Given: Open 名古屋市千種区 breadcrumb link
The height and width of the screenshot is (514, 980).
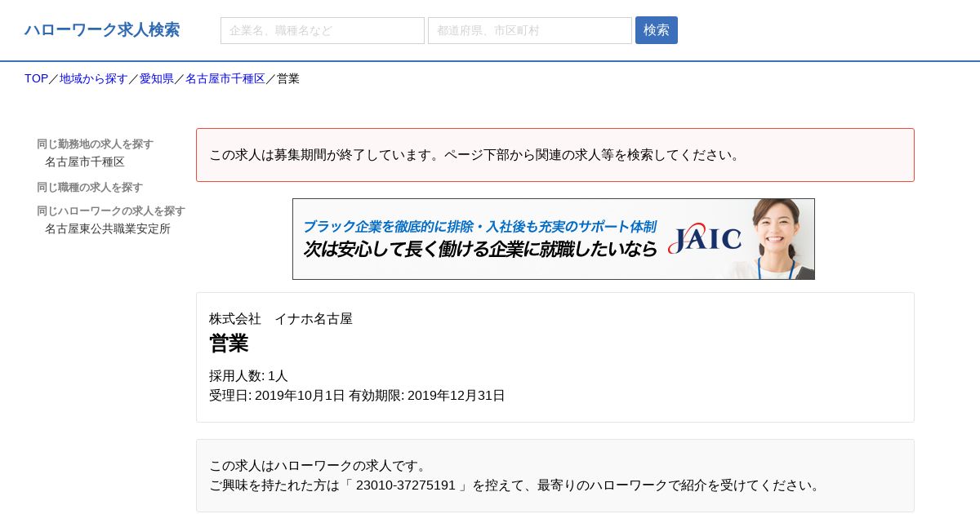Looking at the screenshot, I should [225, 78].
